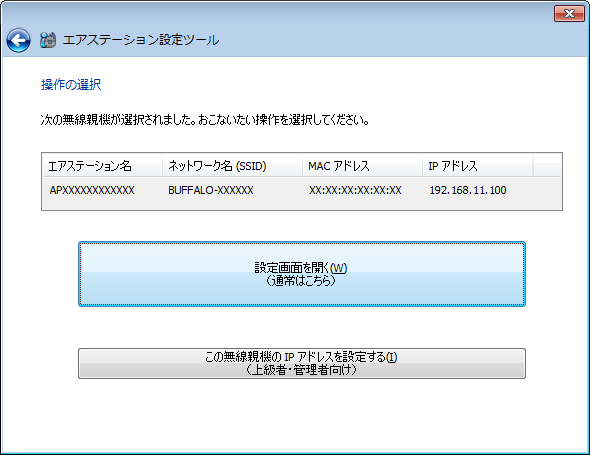Click the 192.168.11.100 IP address cell
The image size is (590, 455).
point(468,190)
